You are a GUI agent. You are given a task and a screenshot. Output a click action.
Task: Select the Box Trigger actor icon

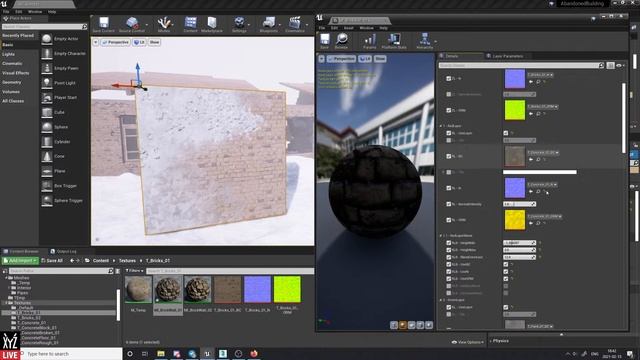(47, 185)
